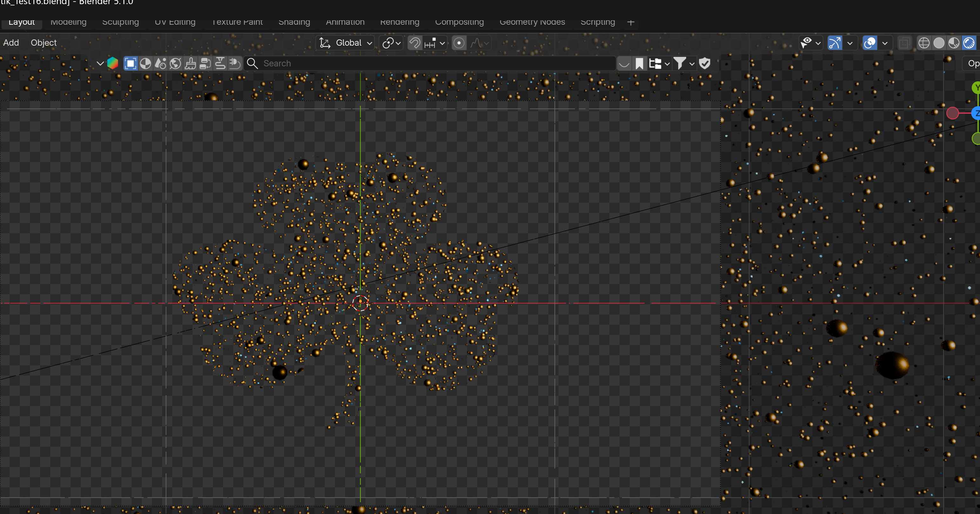Expand the snapping options dropdown
The width and height of the screenshot is (980, 514).
click(x=443, y=43)
